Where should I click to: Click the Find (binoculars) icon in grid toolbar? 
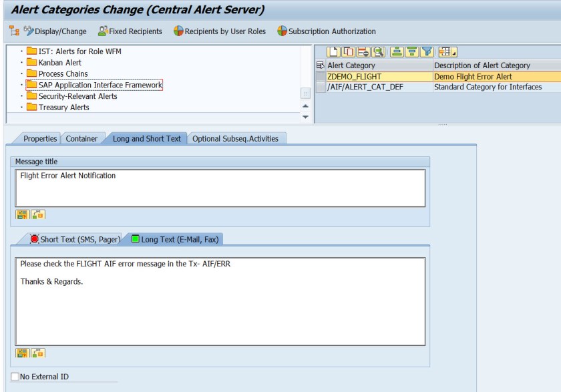pos(379,51)
